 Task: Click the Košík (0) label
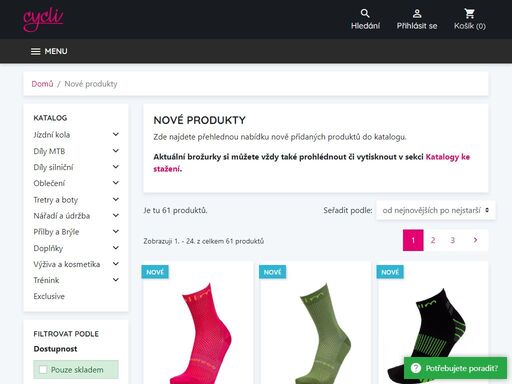tap(470, 26)
